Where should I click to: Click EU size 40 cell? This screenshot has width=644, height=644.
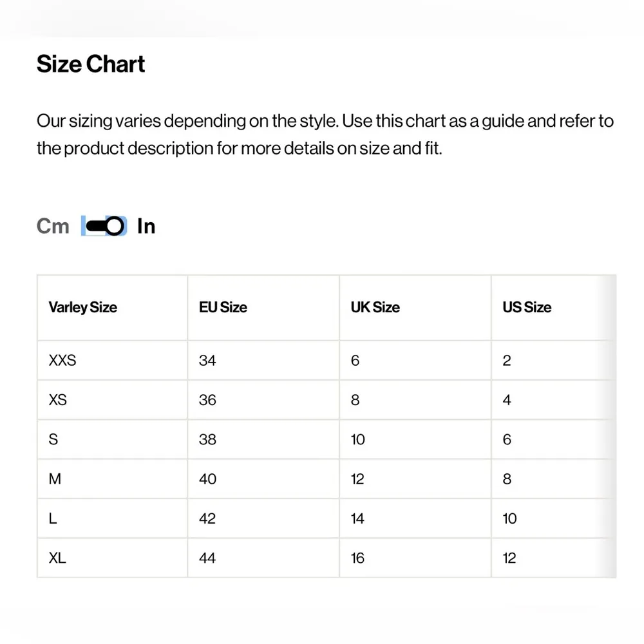click(207, 479)
